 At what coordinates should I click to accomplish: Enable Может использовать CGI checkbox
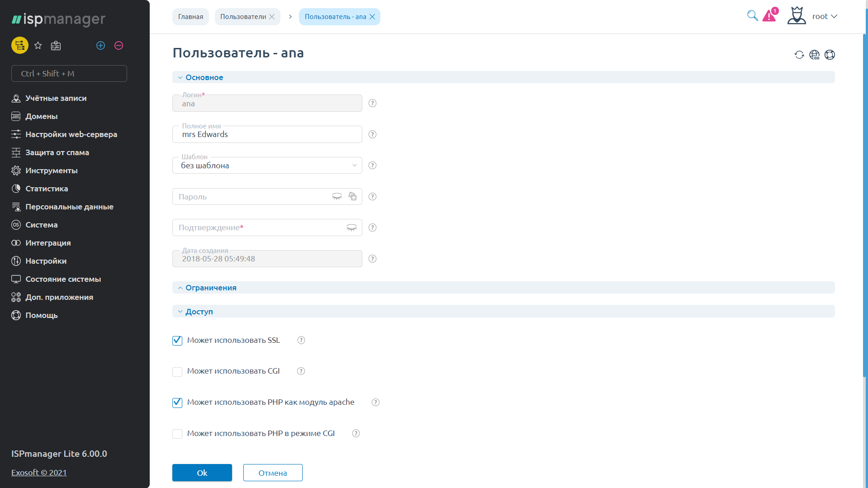[x=177, y=371]
